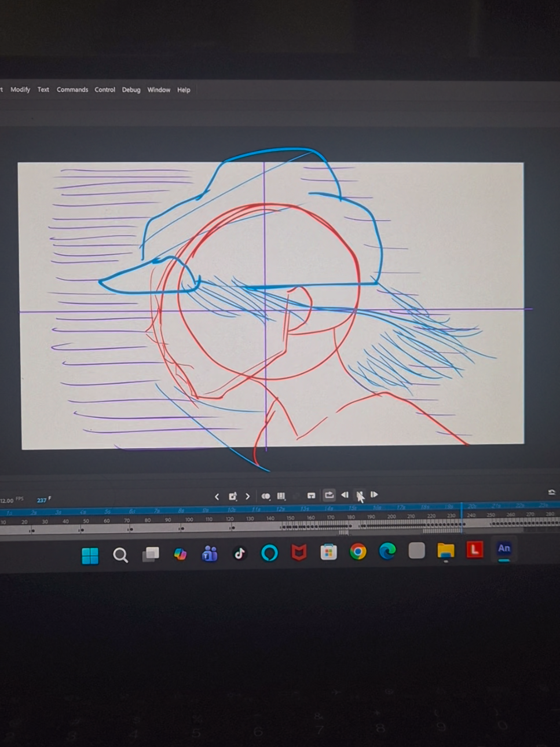560x747 pixels.
Task: Click frame 100 on the timeline ruler
Action: pos(189,519)
